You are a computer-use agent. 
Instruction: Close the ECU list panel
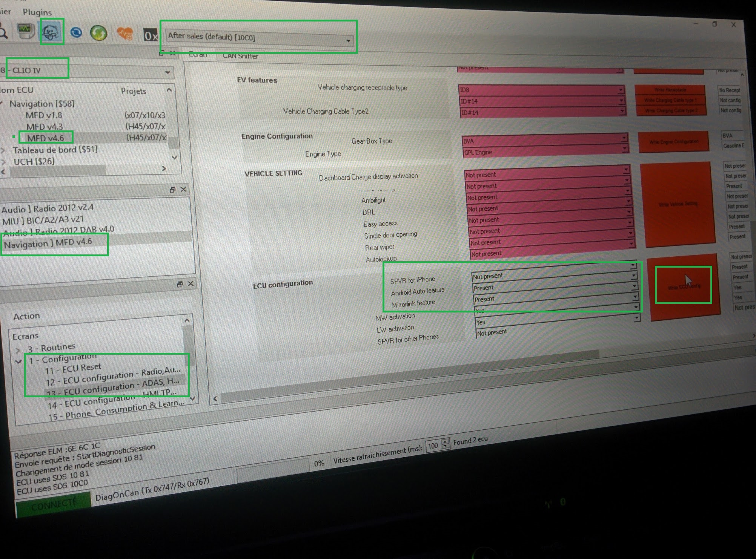click(183, 189)
